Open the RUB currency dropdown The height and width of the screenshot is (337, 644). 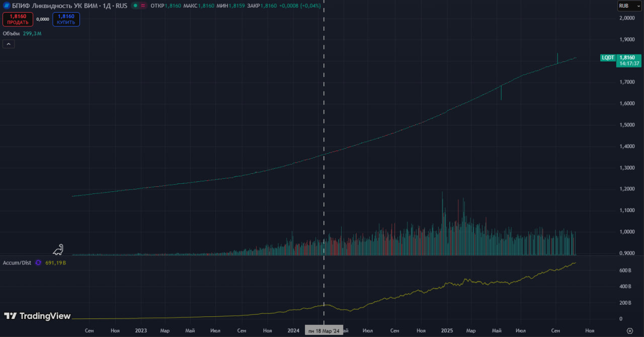point(629,6)
